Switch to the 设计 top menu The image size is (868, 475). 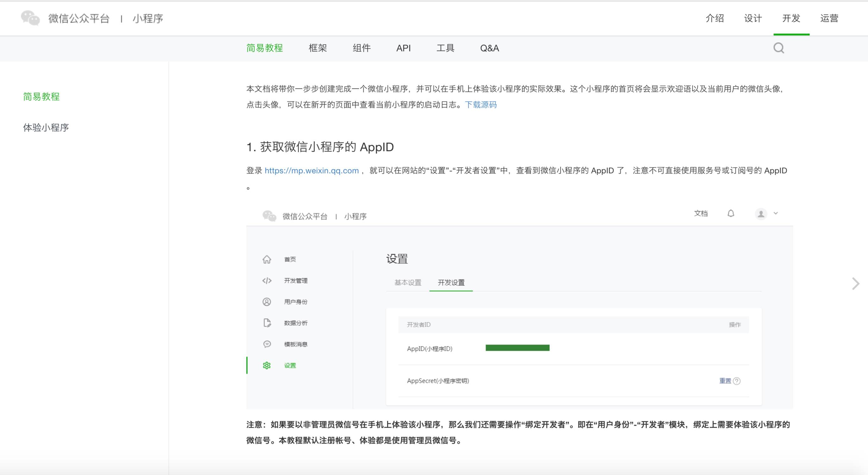coord(753,18)
